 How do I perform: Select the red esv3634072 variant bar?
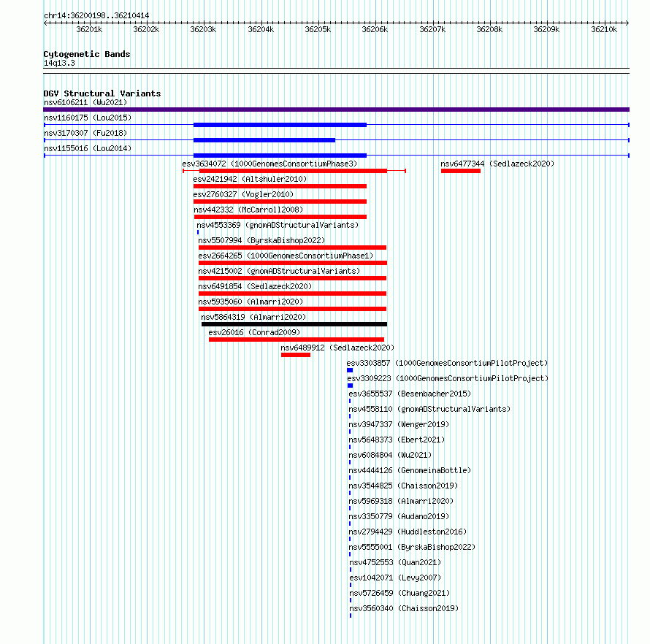[x=293, y=171]
